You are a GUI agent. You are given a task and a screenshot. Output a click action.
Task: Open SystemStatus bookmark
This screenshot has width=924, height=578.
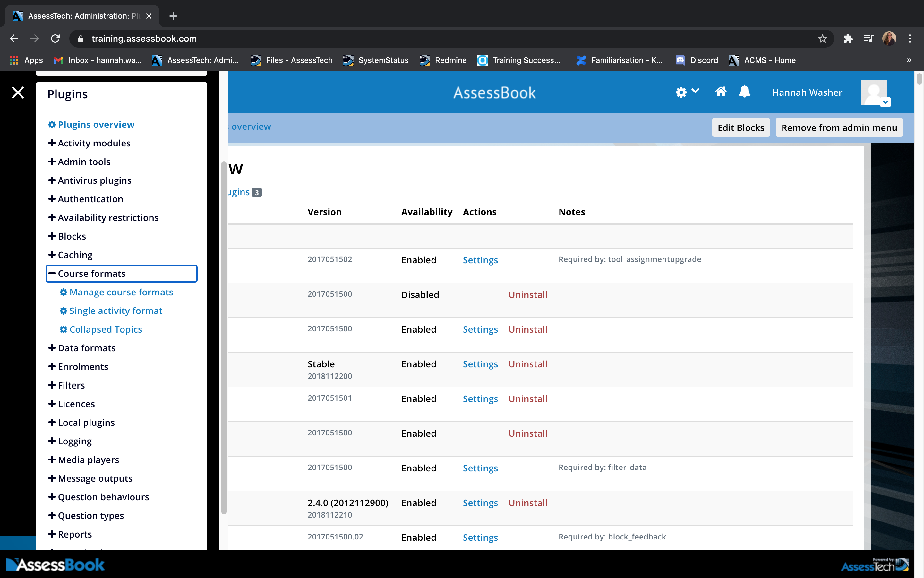pos(376,60)
